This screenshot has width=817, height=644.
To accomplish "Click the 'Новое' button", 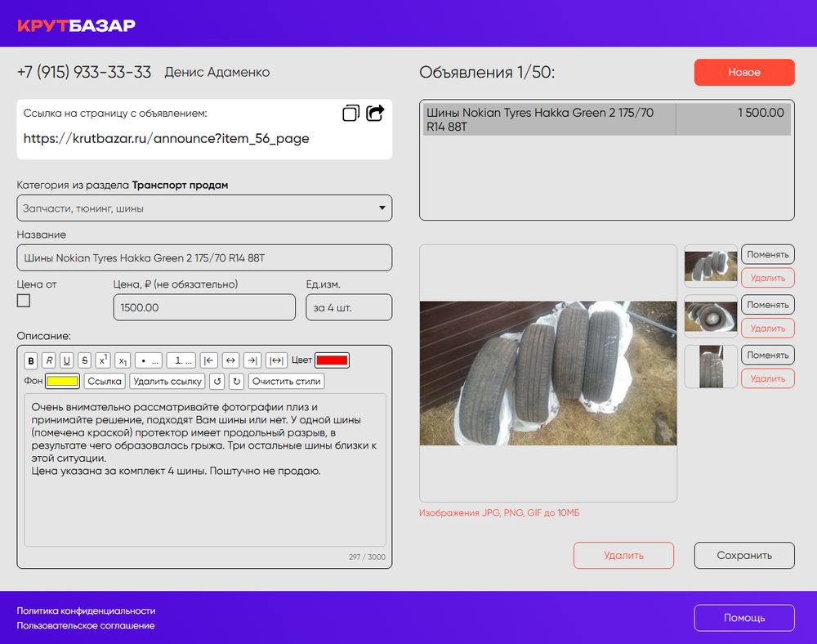I will (x=743, y=73).
